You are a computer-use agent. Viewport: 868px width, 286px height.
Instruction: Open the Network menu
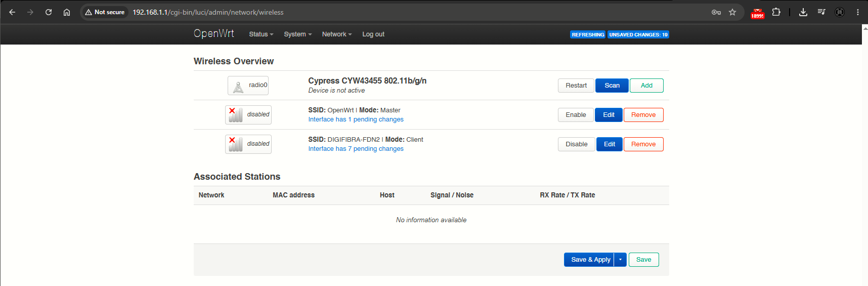pos(337,34)
